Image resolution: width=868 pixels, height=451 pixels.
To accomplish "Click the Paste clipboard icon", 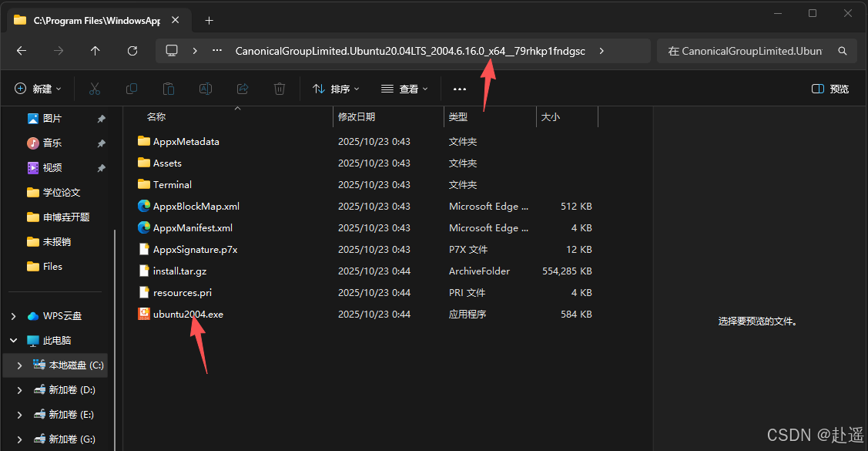I will tap(168, 89).
